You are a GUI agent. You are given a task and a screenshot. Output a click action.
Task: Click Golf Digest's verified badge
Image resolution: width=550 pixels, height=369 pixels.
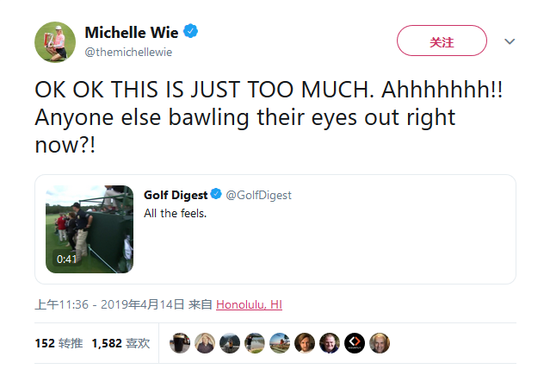point(216,194)
